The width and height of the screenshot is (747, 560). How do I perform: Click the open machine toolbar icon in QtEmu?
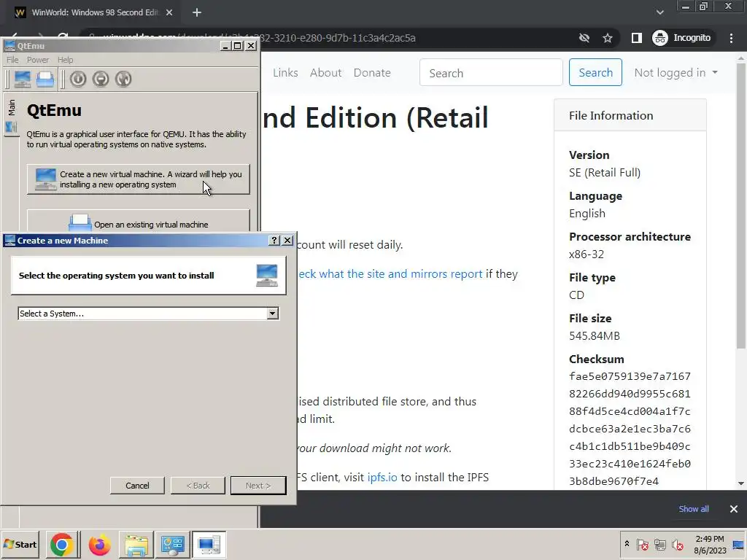(45, 79)
